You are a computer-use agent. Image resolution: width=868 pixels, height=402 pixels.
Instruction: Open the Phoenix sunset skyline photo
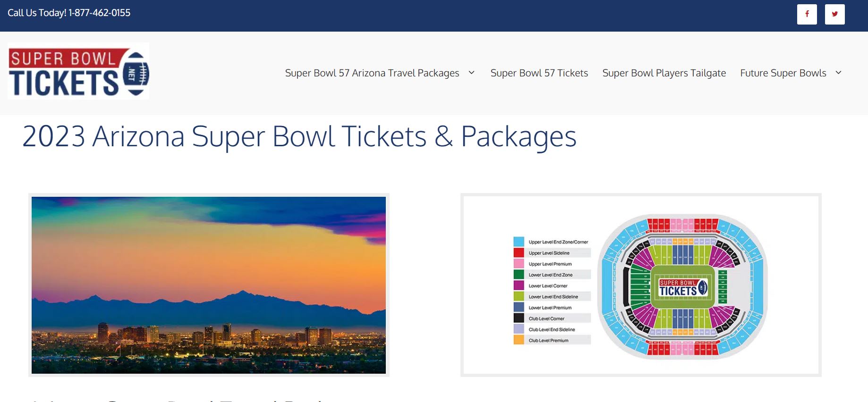tap(209, 285)
